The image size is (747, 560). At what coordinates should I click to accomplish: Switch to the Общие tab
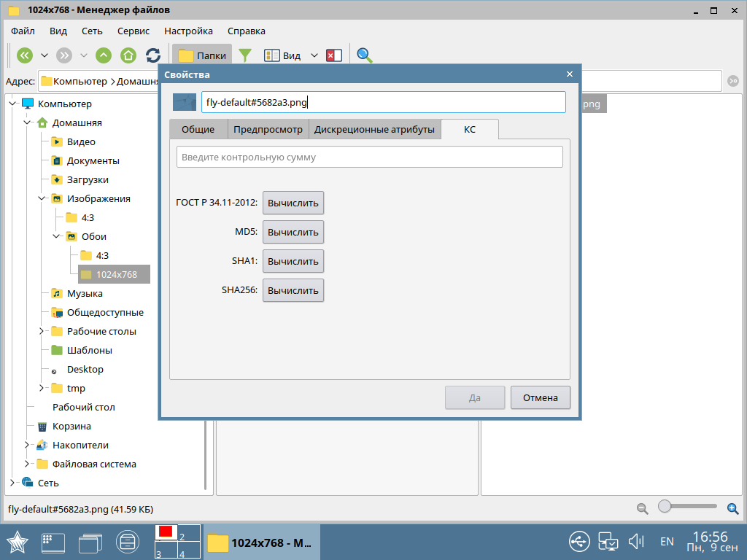point(198,129)
